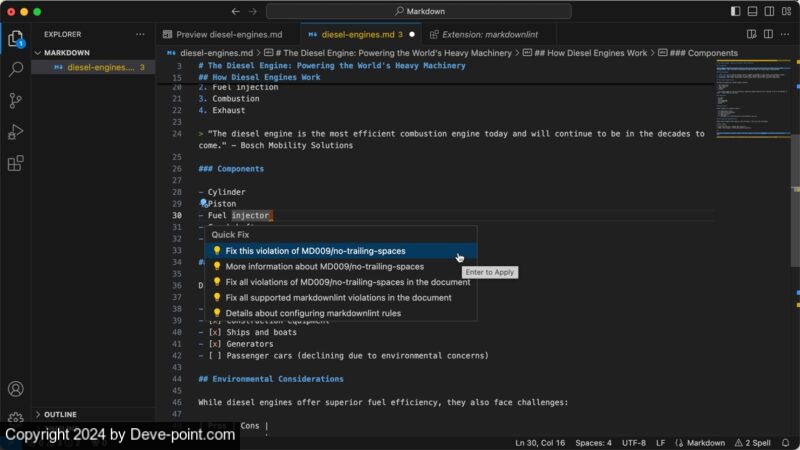Click the editor minimap overview
Viewport: 800px width, 450px height.
(x=752, y=100)
